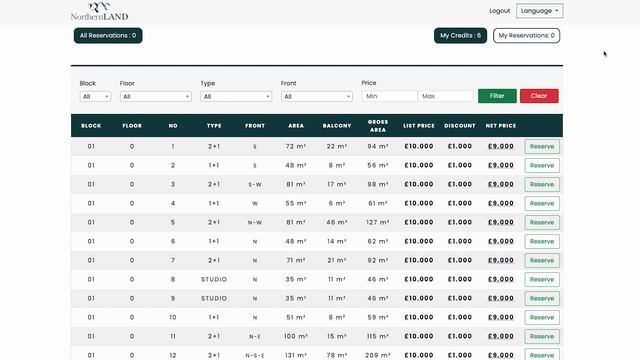
Task: Reserve STUDIO unit no 9
Action: coord(542,298)
